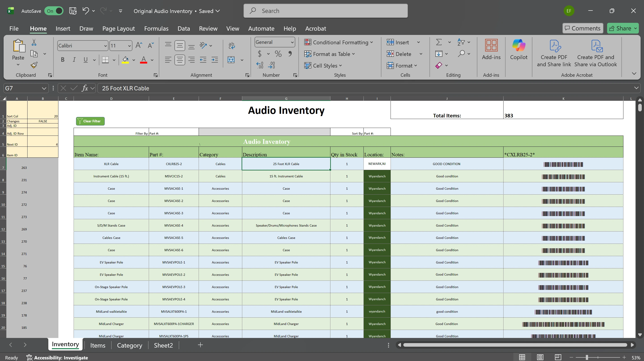
Task: Open the Add-ins icon
Action: tap(491, 49)
